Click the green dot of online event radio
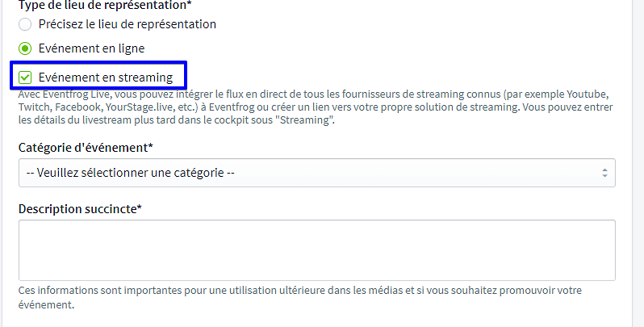Viewport: 644px width, 327px height. [25, 48]
